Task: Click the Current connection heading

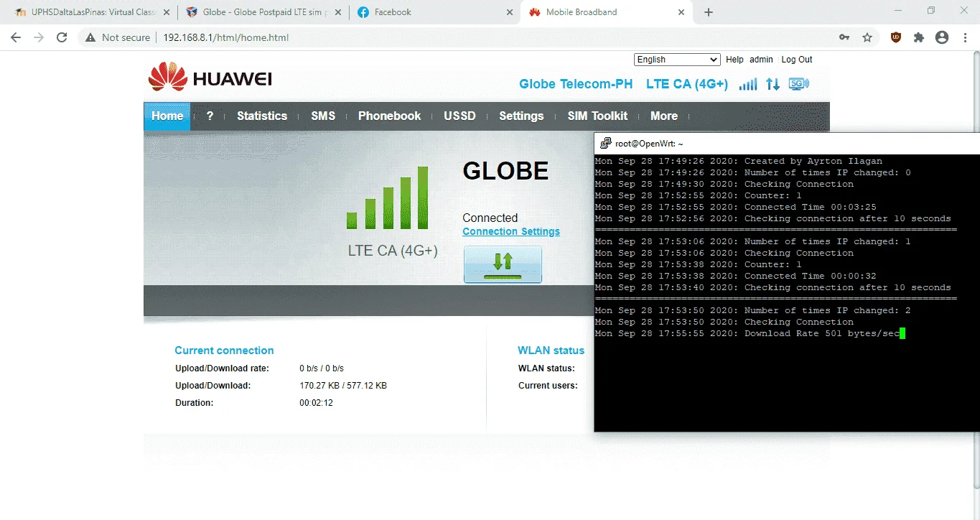Action: pos(224,350)
